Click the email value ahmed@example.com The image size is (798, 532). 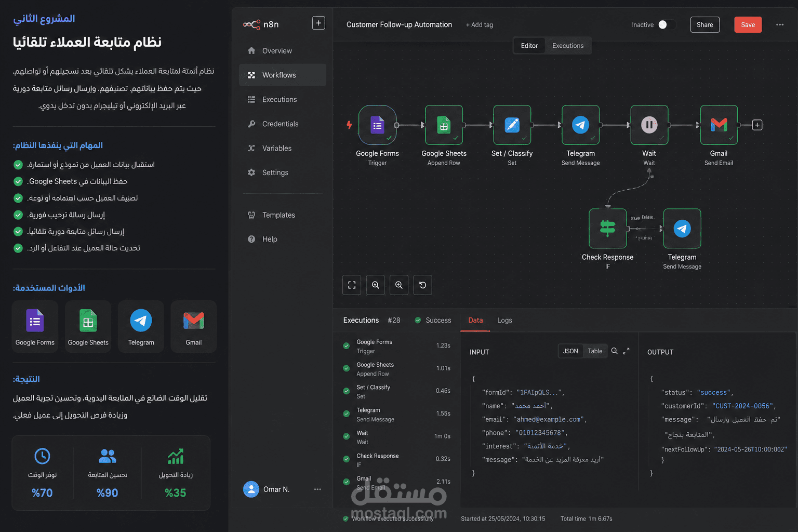coord(549,419)
